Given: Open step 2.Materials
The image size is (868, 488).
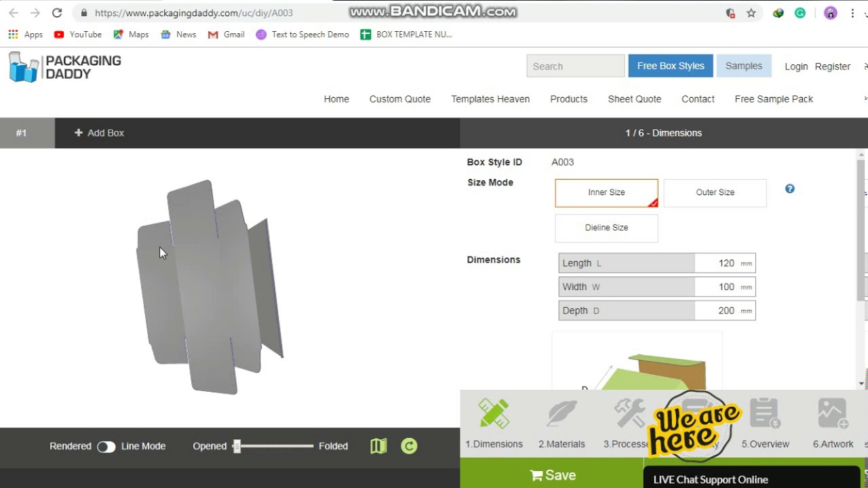Looking at the screenshot, I should pos(561,424).
